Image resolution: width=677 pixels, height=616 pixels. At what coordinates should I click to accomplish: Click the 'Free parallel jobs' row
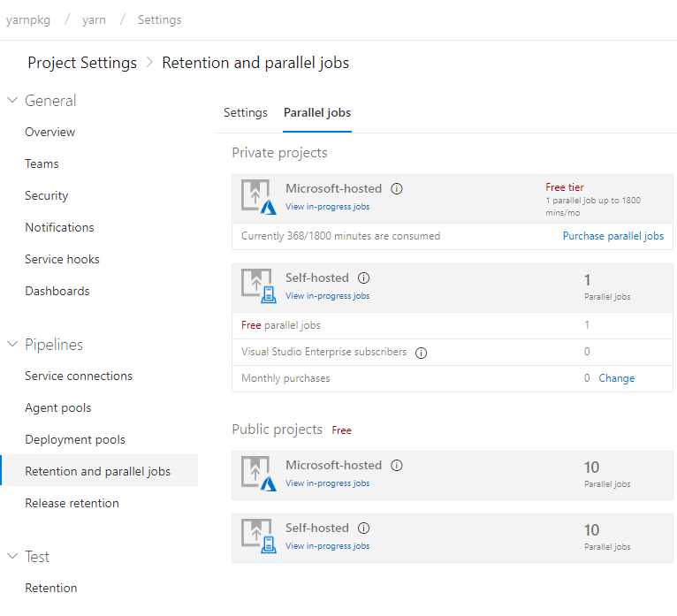click(x=452, y=325)
